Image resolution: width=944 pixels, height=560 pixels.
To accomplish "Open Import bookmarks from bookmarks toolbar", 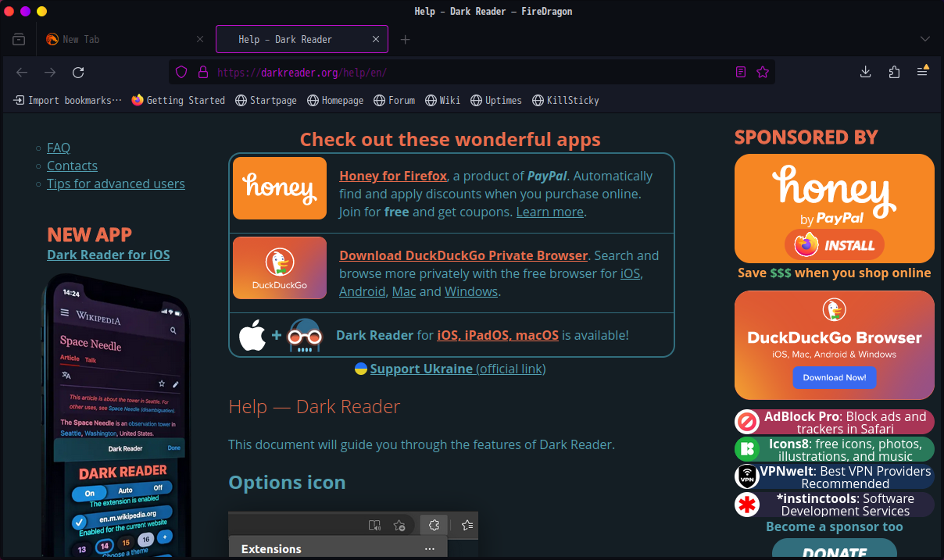I will 68,100.
